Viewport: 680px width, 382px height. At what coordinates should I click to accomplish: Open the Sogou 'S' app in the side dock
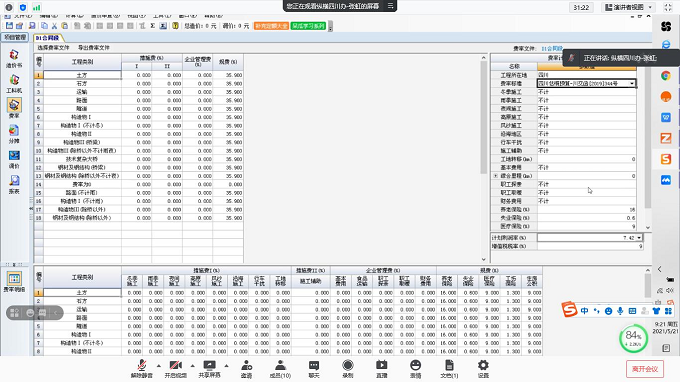pyautogui.click(x=666, y=159)
